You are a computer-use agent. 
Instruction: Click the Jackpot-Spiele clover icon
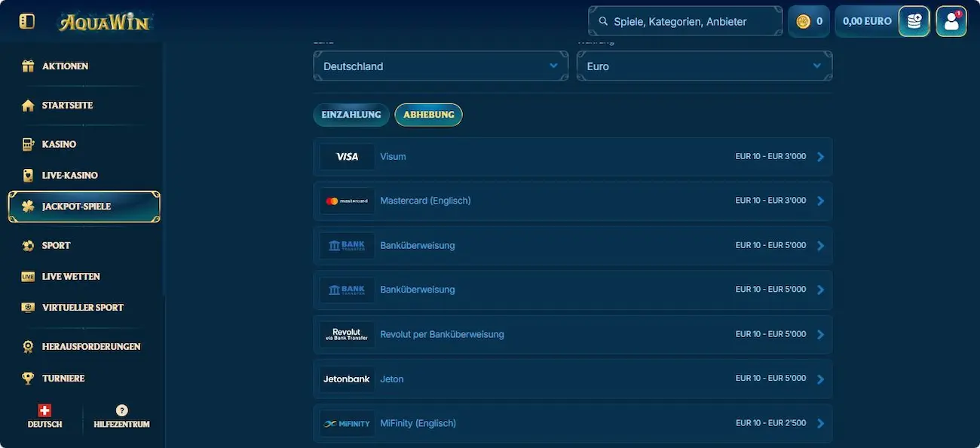point(28,207)
